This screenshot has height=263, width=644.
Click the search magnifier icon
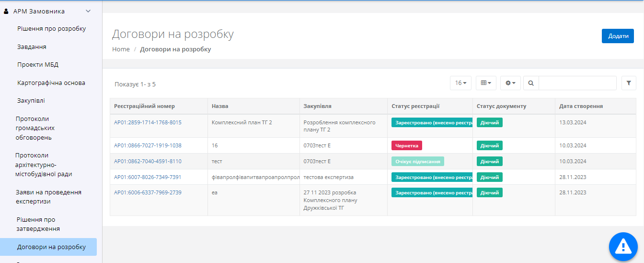(531, 83)
